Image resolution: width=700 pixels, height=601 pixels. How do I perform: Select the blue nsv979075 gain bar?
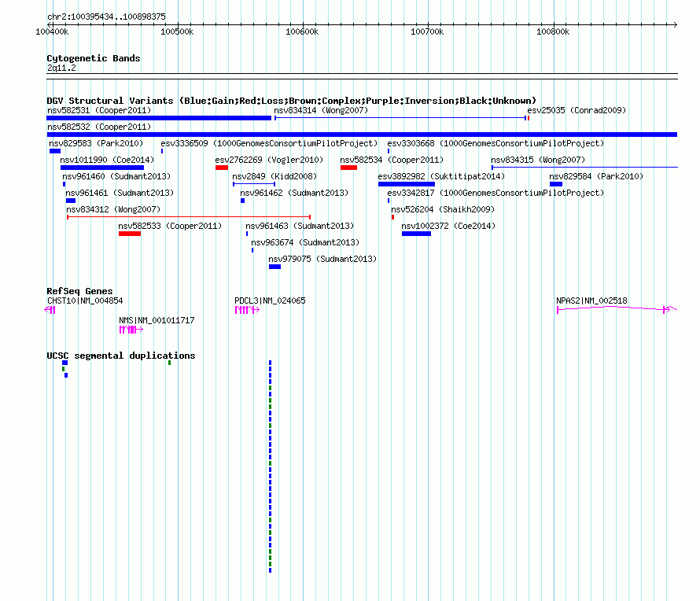275,267
